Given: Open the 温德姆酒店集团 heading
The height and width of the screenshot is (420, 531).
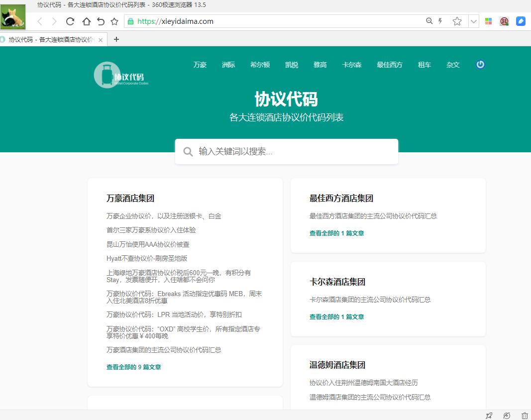Looking at the screenshot, I should pos(337,365).
